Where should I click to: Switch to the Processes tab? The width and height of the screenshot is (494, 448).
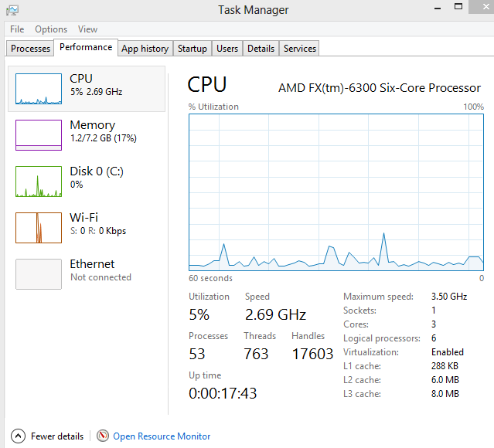click(x=31, y=49)
